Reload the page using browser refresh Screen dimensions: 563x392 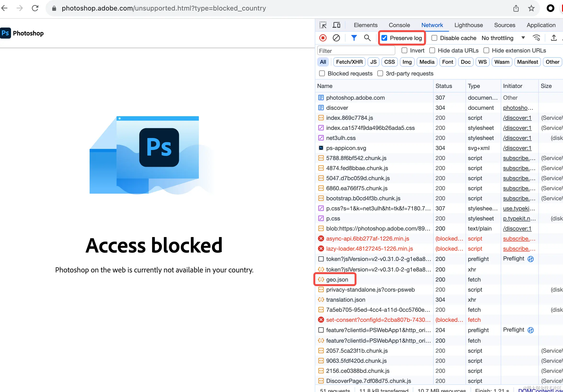(x=35, y=8)
